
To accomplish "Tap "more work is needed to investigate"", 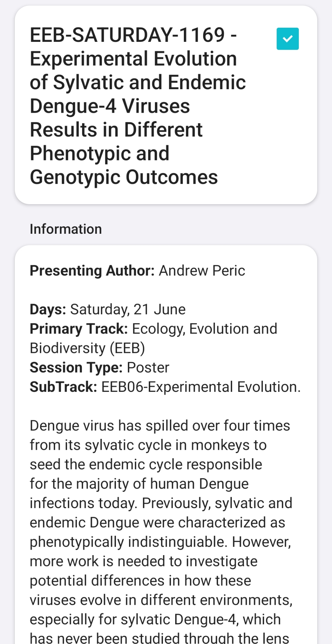I will coord(144,561).
